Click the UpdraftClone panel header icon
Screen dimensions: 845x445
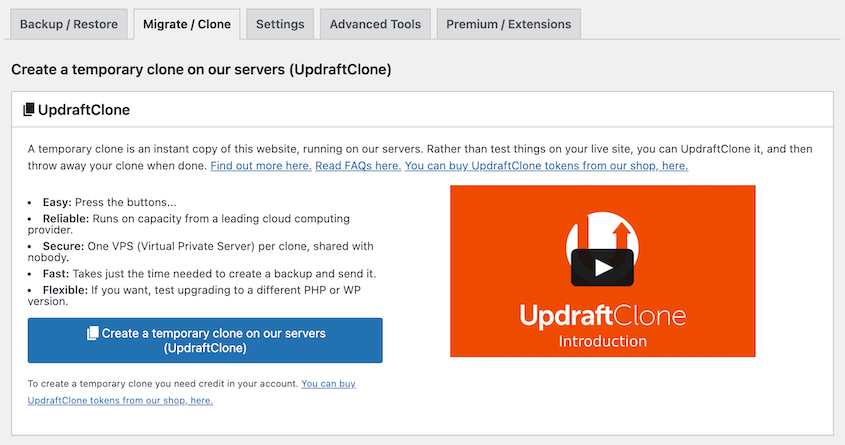tap(29, 109)
